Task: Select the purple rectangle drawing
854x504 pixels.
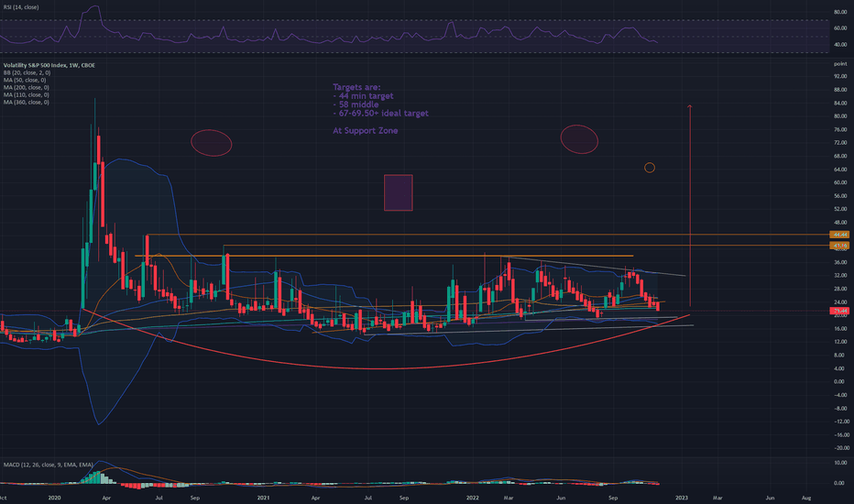Action: coord(398,192)
